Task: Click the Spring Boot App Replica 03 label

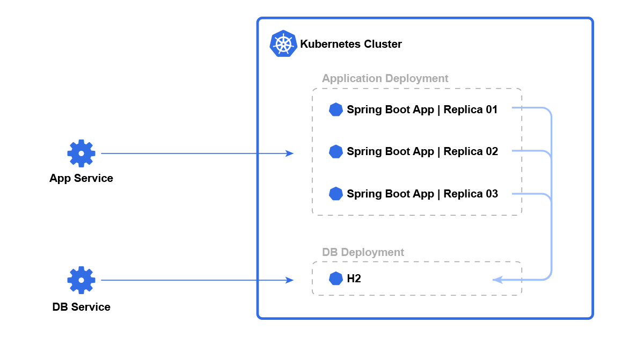Action: pos(422,194)
